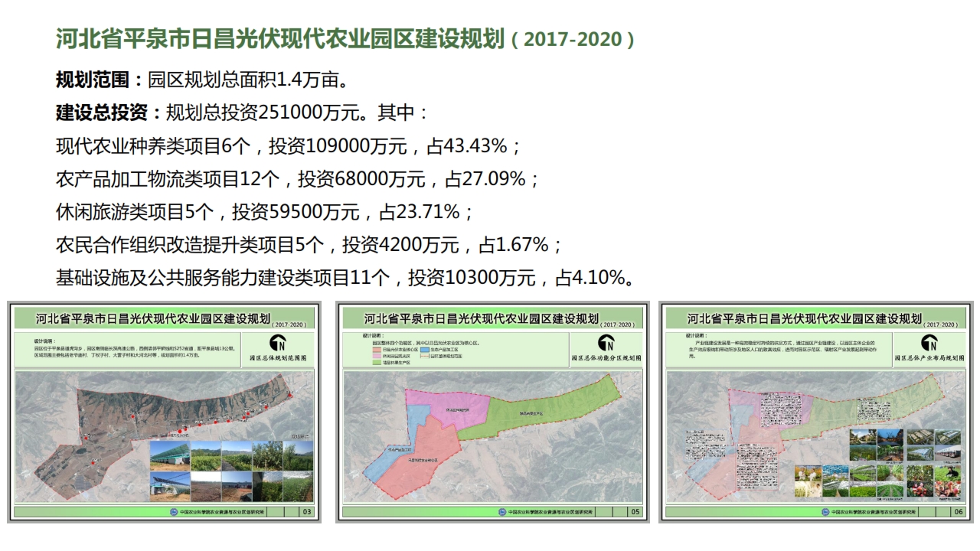Click the percentage 占1.67%
980x551 pixels.
point(514,245)
